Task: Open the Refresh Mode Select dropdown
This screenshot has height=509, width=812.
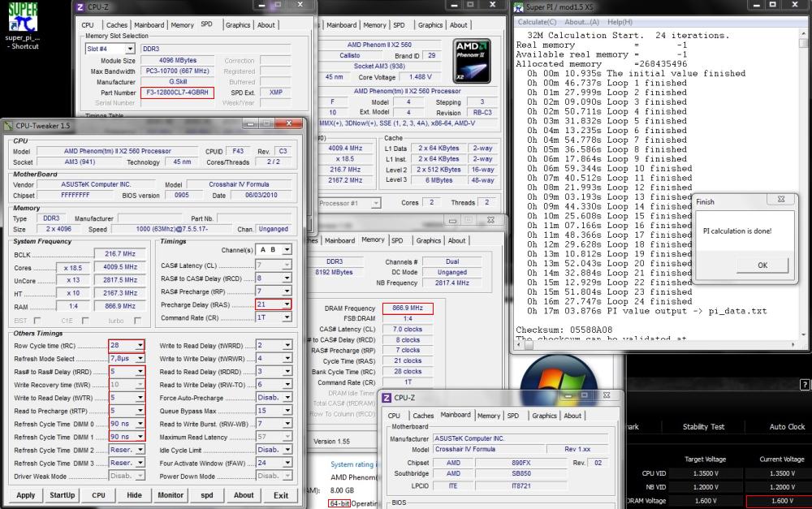Action: tap(140, 358)
